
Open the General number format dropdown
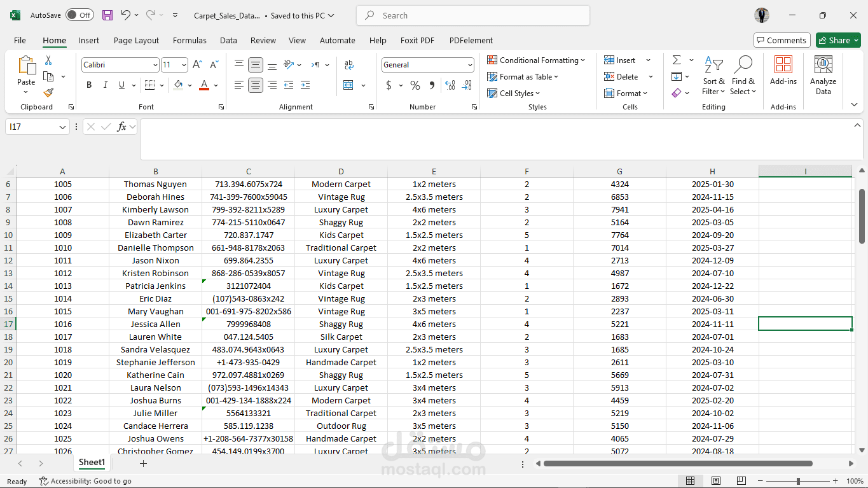pos(470,65)
